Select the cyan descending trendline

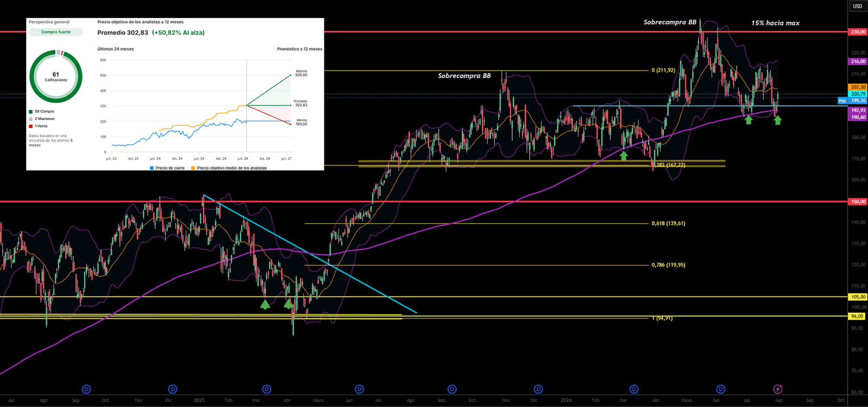[x=309, y=254]
